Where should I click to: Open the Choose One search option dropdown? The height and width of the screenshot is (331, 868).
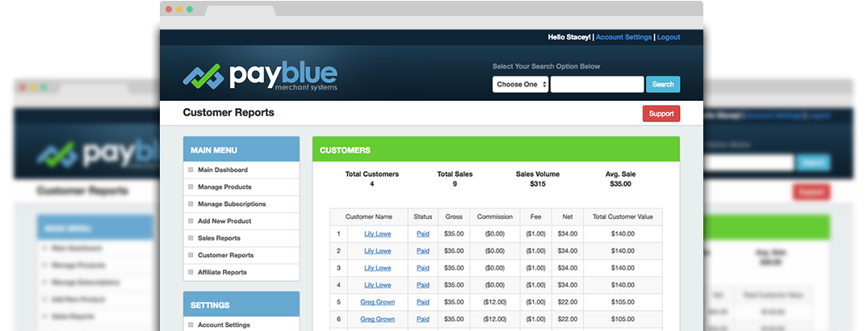pyautogui.click(x=520, y=84)
